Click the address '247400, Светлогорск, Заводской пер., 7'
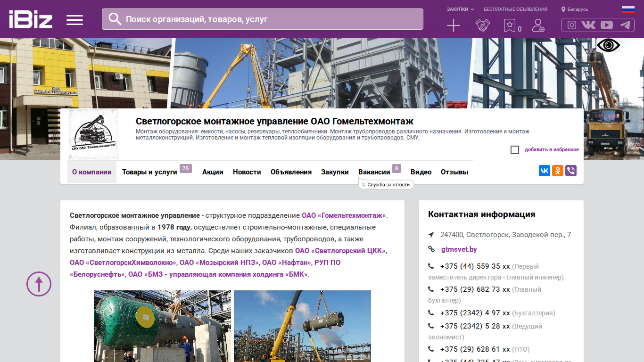The width and height of the screenshot is (644, 362). [x=506, y=235]
